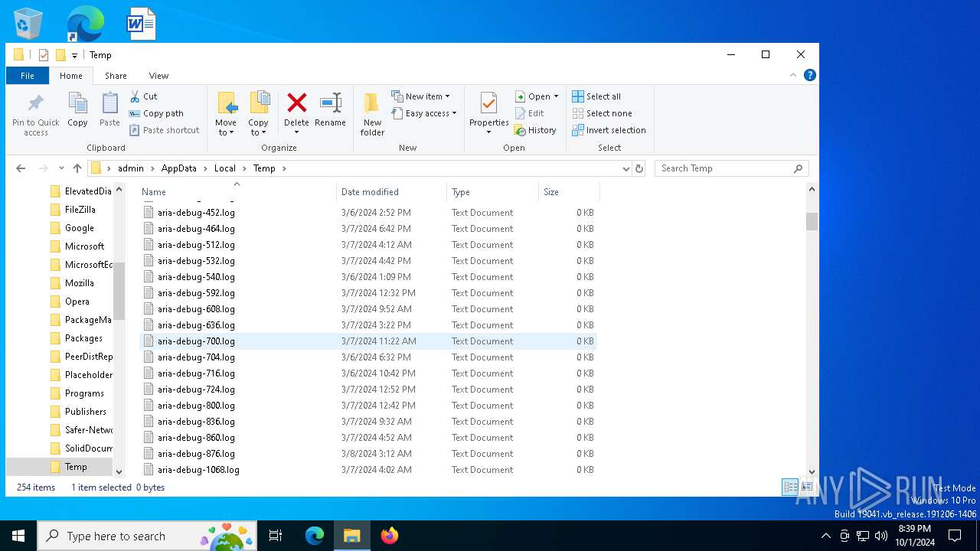980x551 pixels.
Task: Click Invert selection
Action: (609, 130)
